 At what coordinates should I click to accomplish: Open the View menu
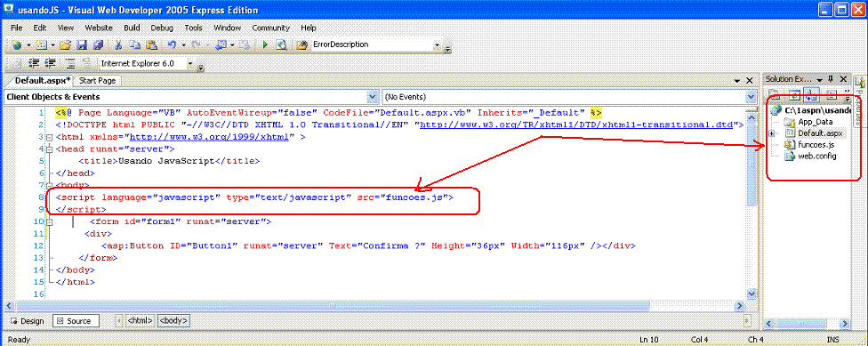coord(65,28)
